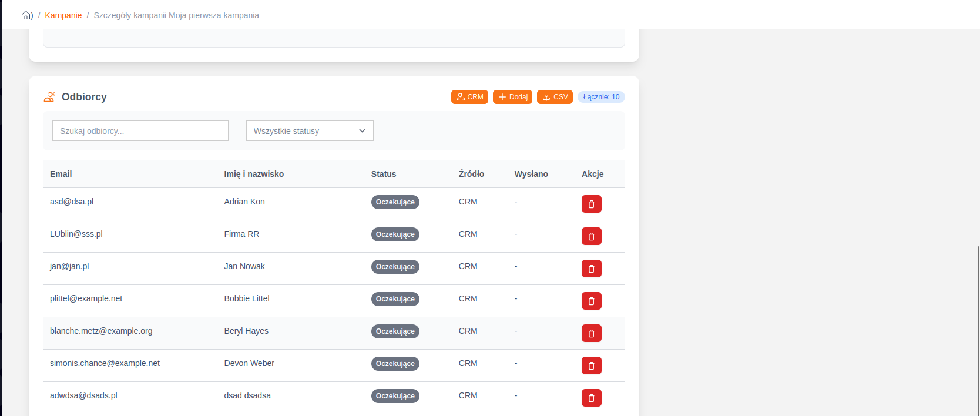The height and width of the screenshot is (416, 980).
Task: Click the CSV import button
Action: pyautogui.click(x=555, y=97)
